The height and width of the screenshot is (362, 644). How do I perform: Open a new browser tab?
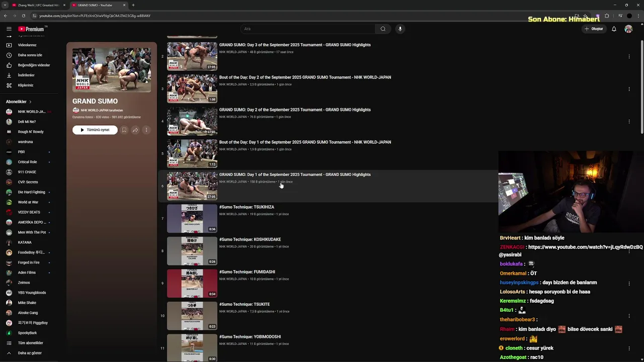pyautogui.click(x=133, y=5)
